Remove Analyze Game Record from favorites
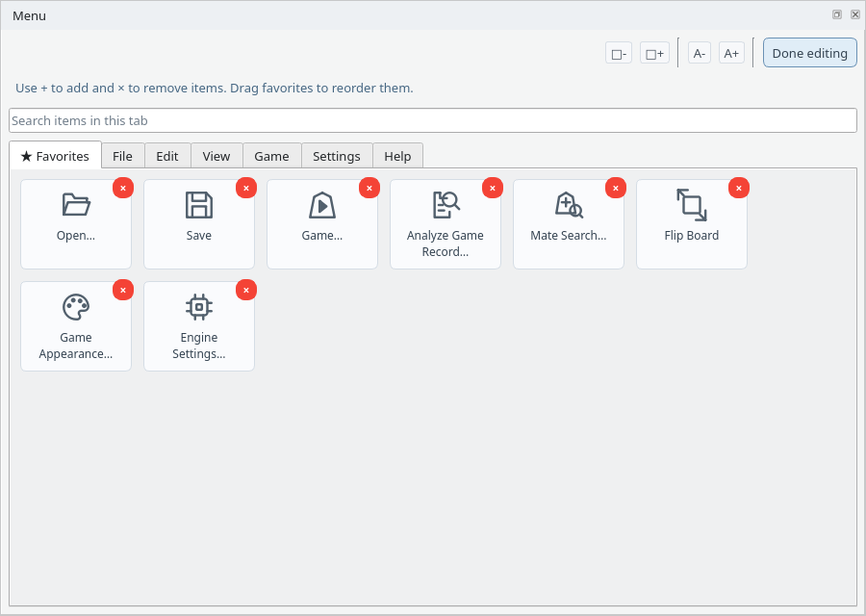The height and width of the screenshot is (616, 866). pyautogui.click(x=493, y=188)
